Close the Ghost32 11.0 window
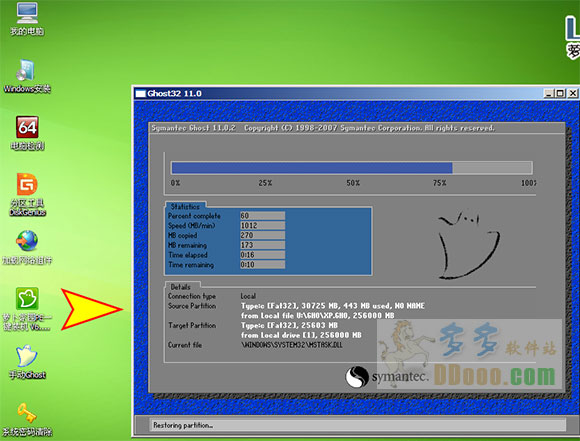Viewport: 580px width, 441px height. [573, 93]
